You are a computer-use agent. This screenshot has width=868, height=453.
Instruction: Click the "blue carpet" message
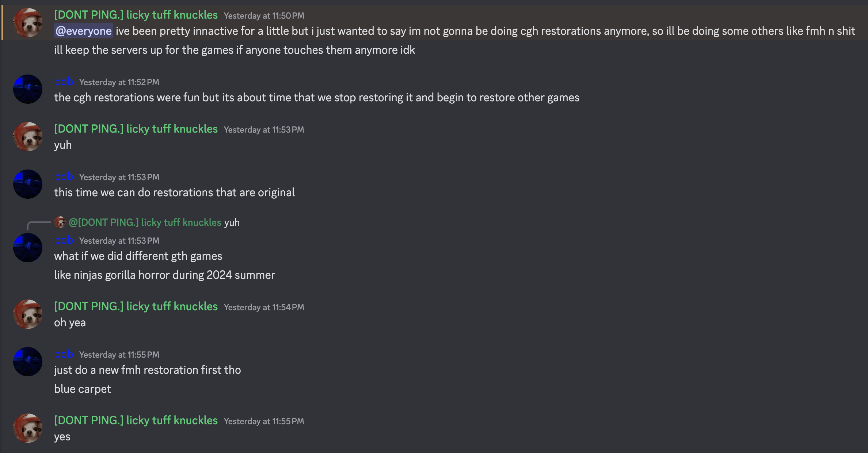coord(83,389)
